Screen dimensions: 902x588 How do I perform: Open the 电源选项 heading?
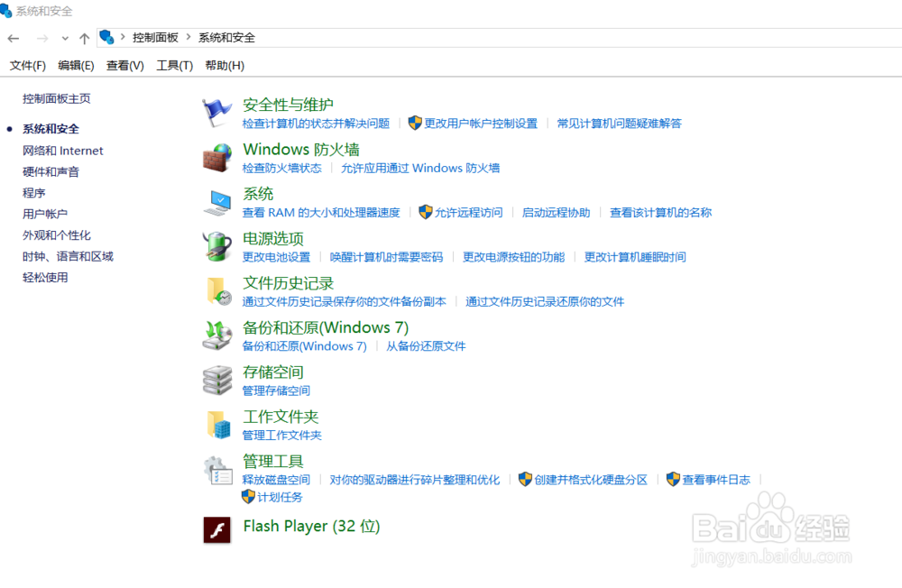coord(273,239)
